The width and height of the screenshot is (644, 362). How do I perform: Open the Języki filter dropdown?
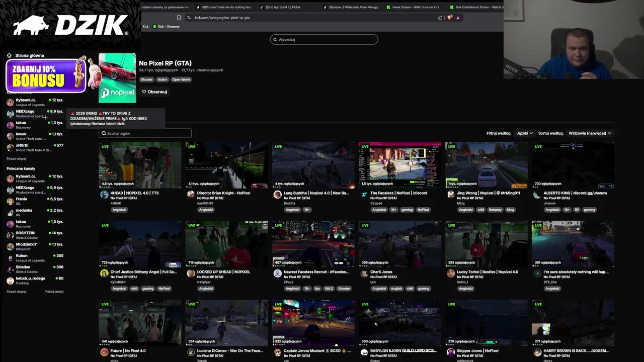click(525, 133)
